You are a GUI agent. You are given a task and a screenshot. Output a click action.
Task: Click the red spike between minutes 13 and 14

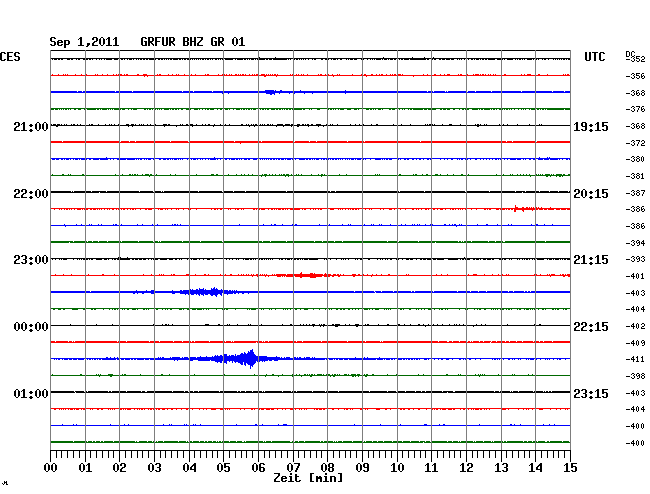pyautogui.click(x=527, y=208)
